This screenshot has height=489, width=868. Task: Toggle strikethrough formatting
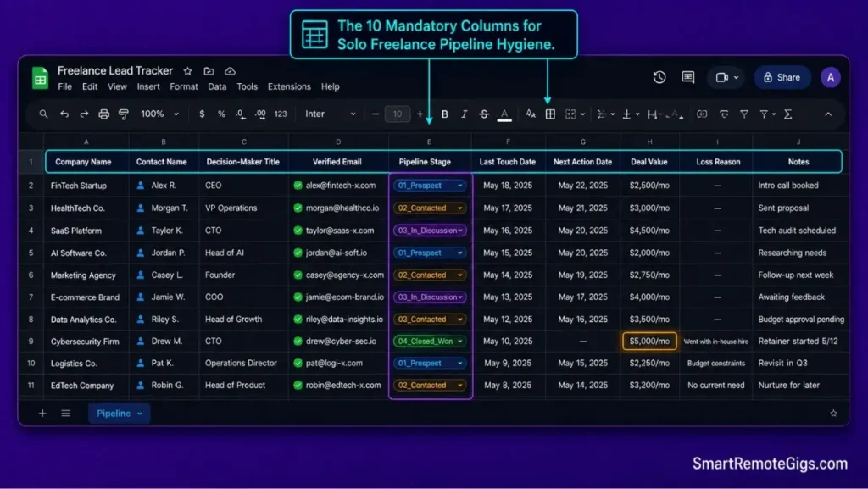484,114
